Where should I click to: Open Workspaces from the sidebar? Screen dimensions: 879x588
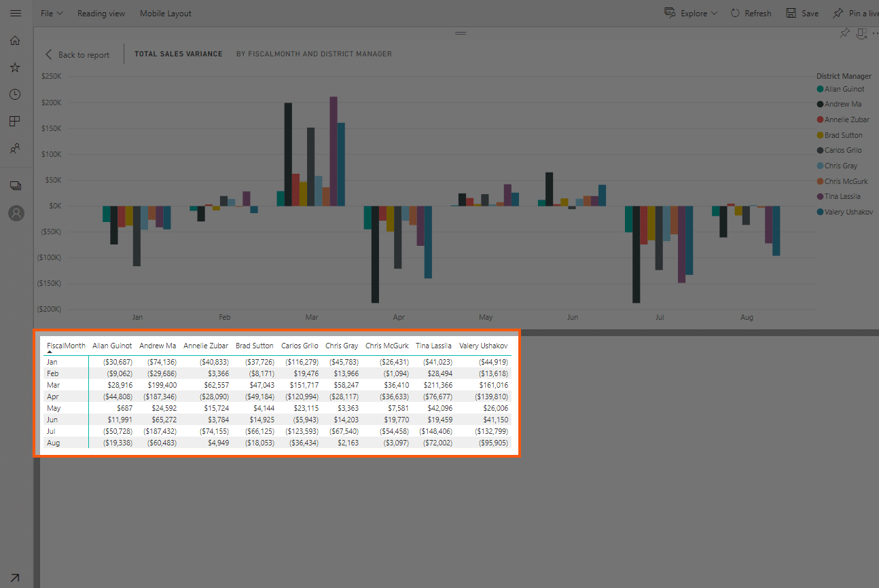(x=16, y=185)
